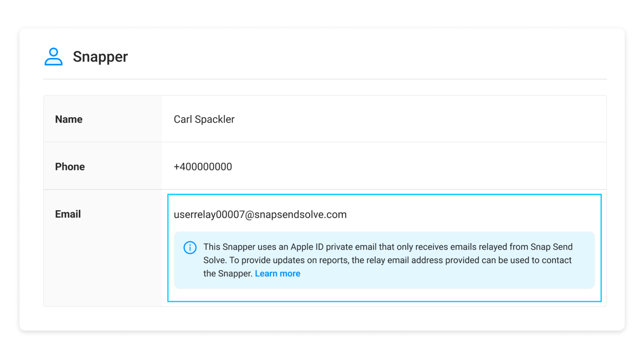This screenshot has height=362, width=644.
Task: Click the info circle icon in notice
Action: coord(190,248)
